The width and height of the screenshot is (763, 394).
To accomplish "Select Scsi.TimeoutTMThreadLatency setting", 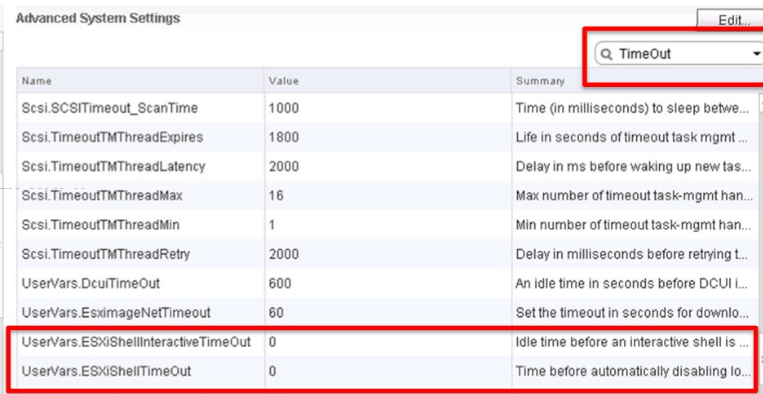I will coord(113,166).
